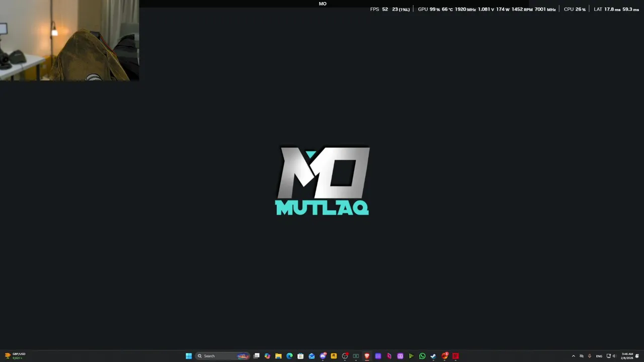Open the Windows Start menu
Image resolution: width=644 pixels, height=362 pixels.
pos(189,356)
